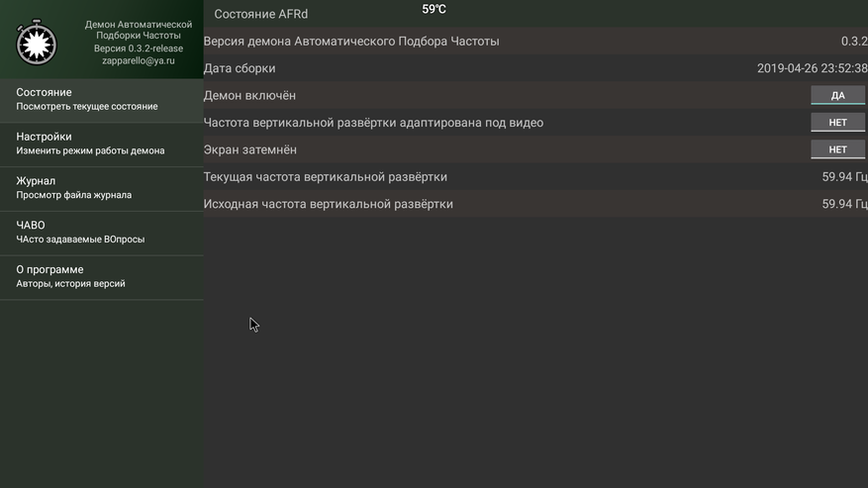Click the 59°C temperature indicator
868x488 pixels.
pos(434,10)
